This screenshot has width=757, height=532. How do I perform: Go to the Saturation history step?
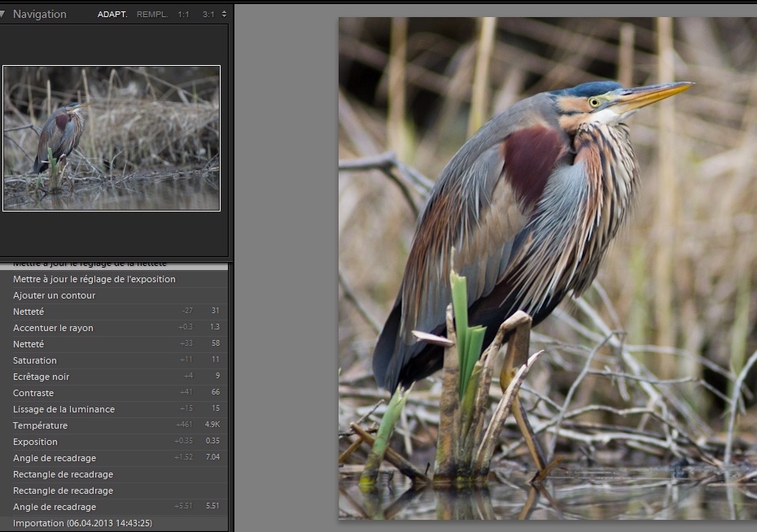114,361
